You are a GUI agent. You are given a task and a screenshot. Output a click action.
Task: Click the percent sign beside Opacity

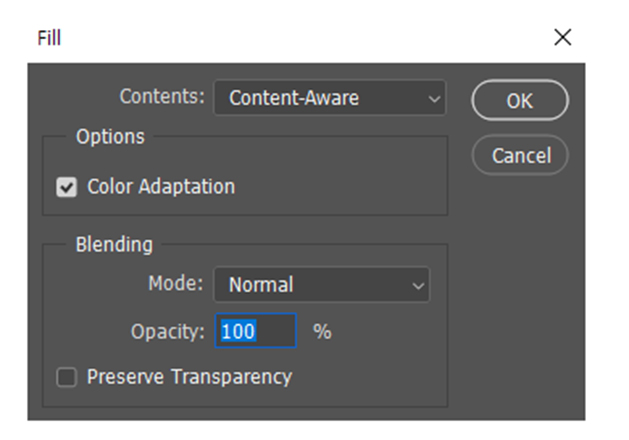click(x=322, y=331)
